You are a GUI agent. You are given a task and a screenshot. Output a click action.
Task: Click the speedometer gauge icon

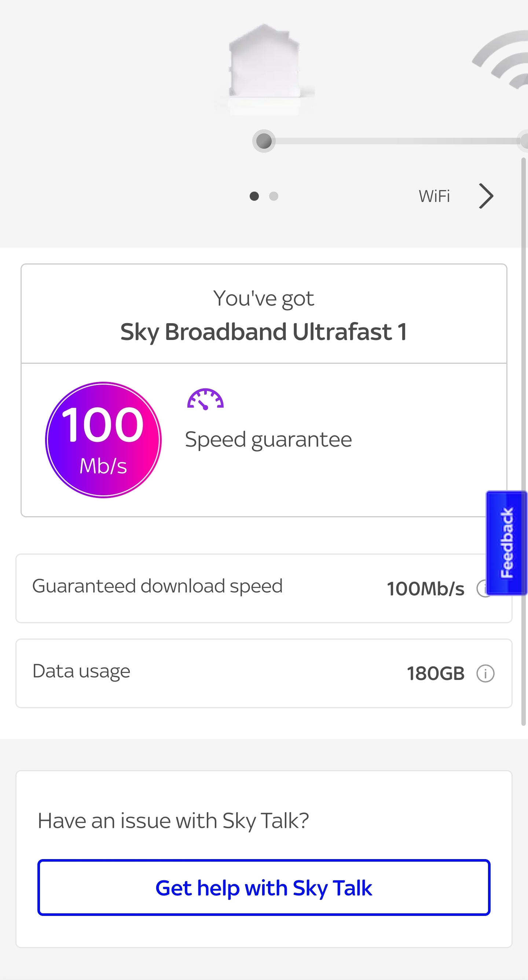point(205,399)
